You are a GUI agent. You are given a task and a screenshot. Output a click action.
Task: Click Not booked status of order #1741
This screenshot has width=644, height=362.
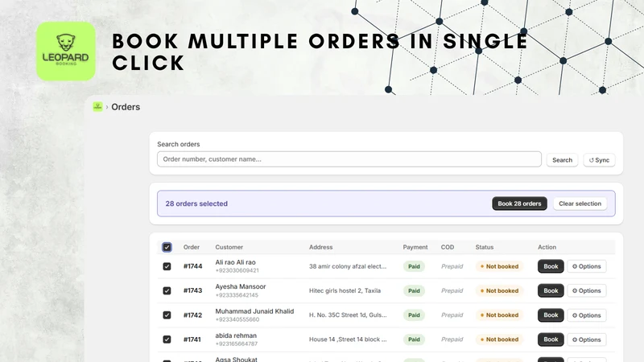499,339
